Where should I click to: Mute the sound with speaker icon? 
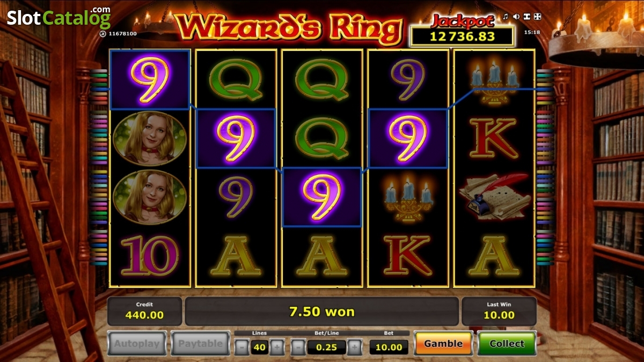coord(516,17)
